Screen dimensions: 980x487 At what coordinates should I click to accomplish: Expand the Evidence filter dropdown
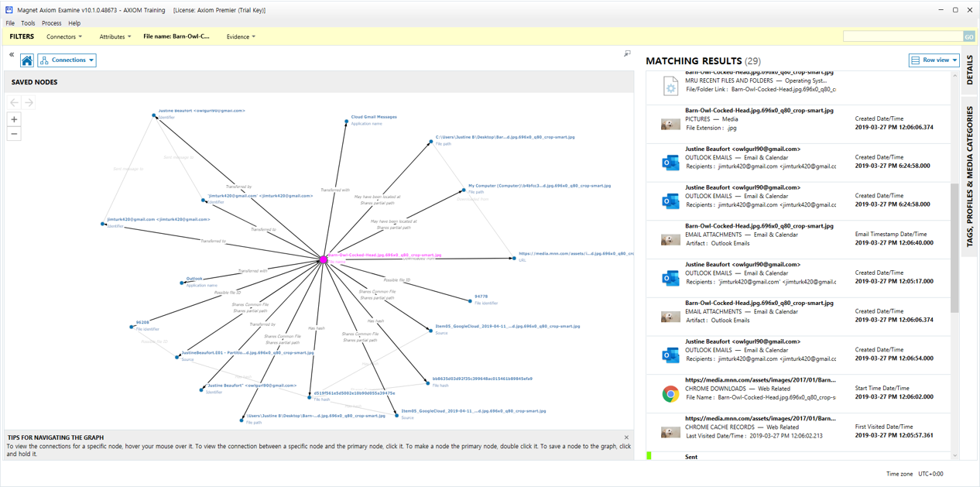(241, 36)
